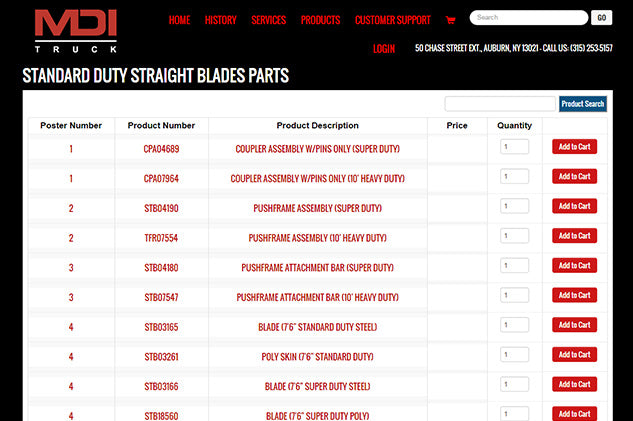Click the Login link
This screenshot has width=633, height=421.
(x=384, y=49)
